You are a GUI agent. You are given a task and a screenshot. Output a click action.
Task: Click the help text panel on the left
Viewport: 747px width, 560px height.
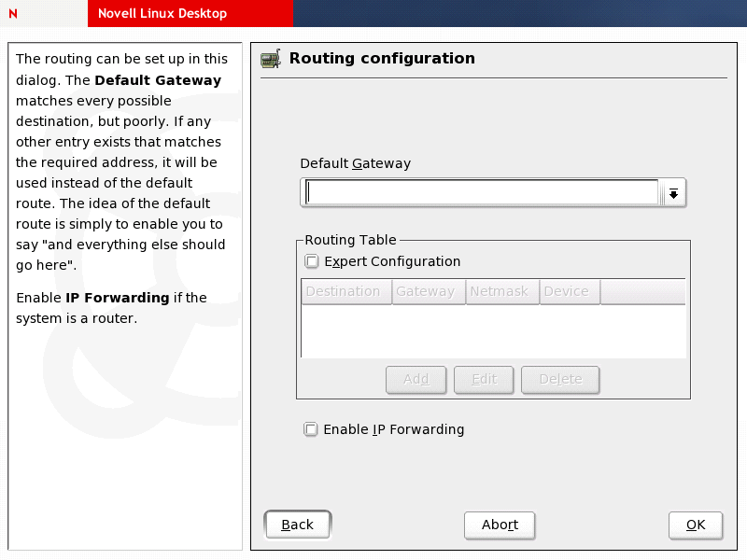coord(122,420)
